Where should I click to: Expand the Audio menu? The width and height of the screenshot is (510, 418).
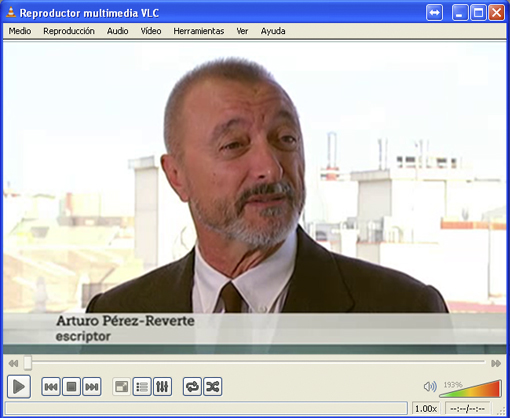coord(117,31)
